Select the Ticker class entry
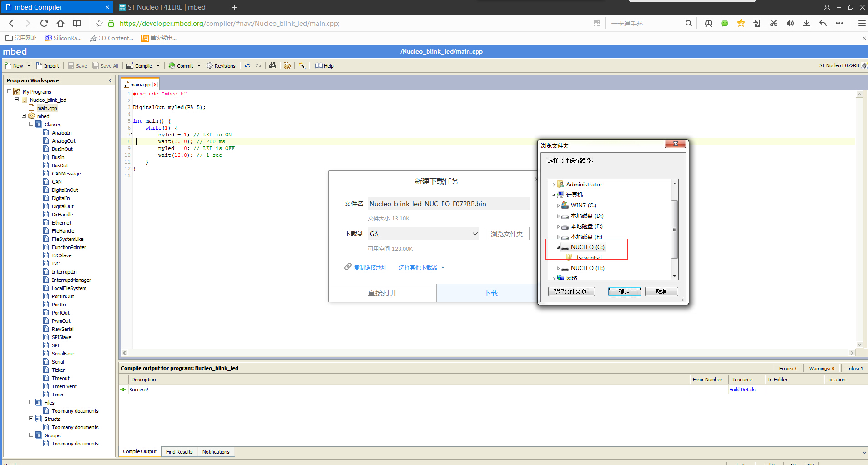The image size is (868, 465). [58, 370]
